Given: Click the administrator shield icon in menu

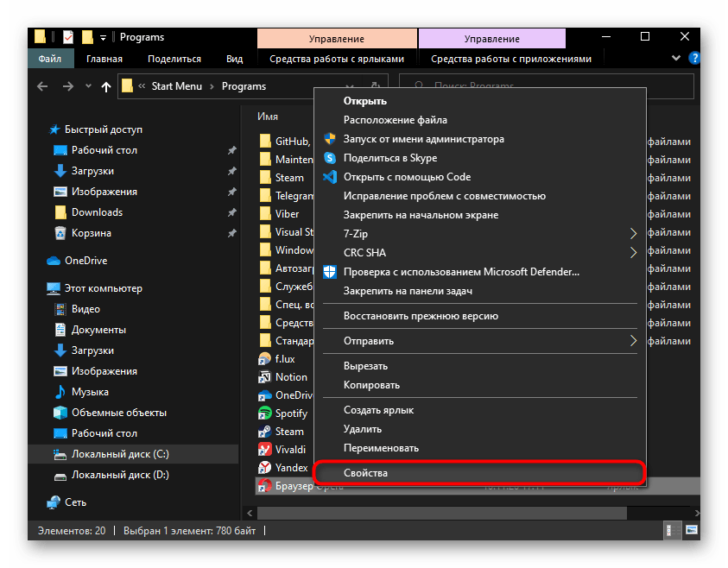Looking at the screenshot, I should 330,139.
